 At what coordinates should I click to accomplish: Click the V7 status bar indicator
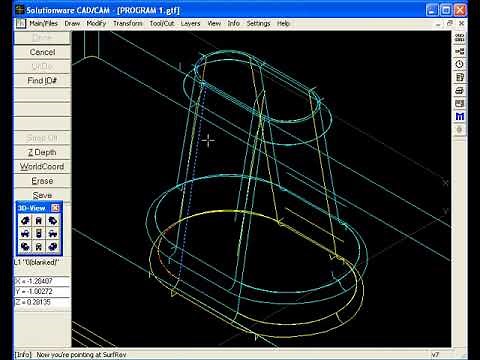coord(435,355)
